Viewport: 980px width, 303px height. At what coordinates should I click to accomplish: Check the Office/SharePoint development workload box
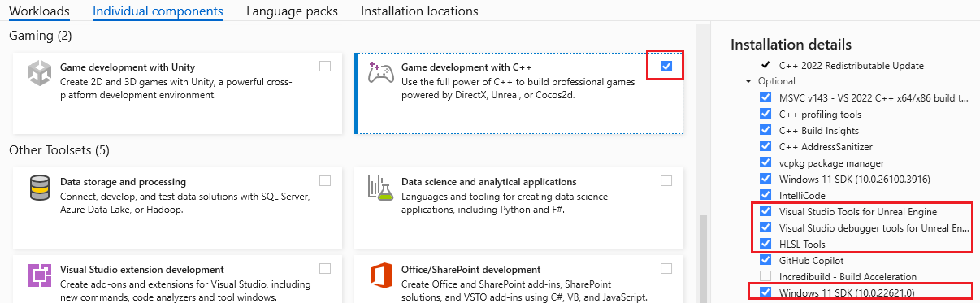click(x=666, y=269)
